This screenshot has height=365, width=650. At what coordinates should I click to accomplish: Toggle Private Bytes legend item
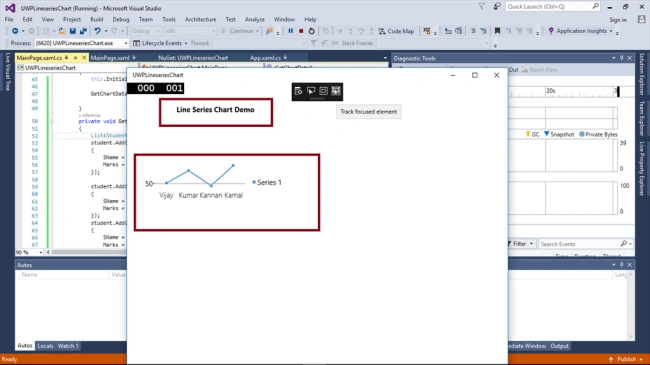pyautogui.click(x=598, y=134)
